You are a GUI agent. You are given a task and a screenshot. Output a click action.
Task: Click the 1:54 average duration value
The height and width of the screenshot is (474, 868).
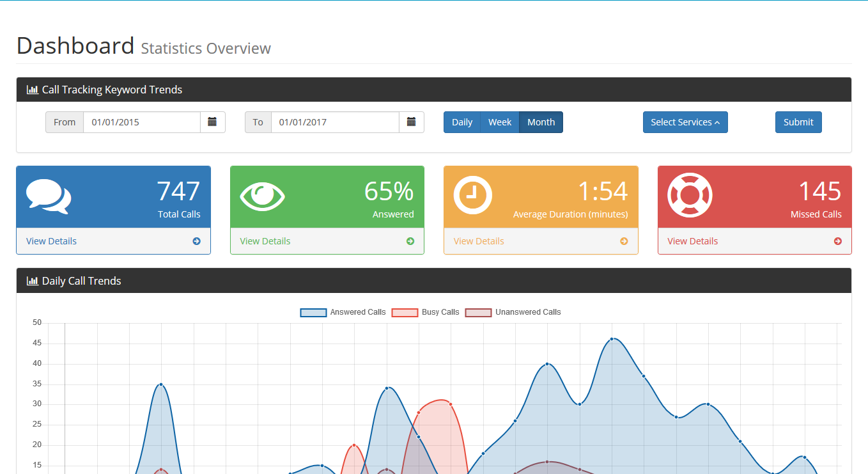tap(603, 191)
